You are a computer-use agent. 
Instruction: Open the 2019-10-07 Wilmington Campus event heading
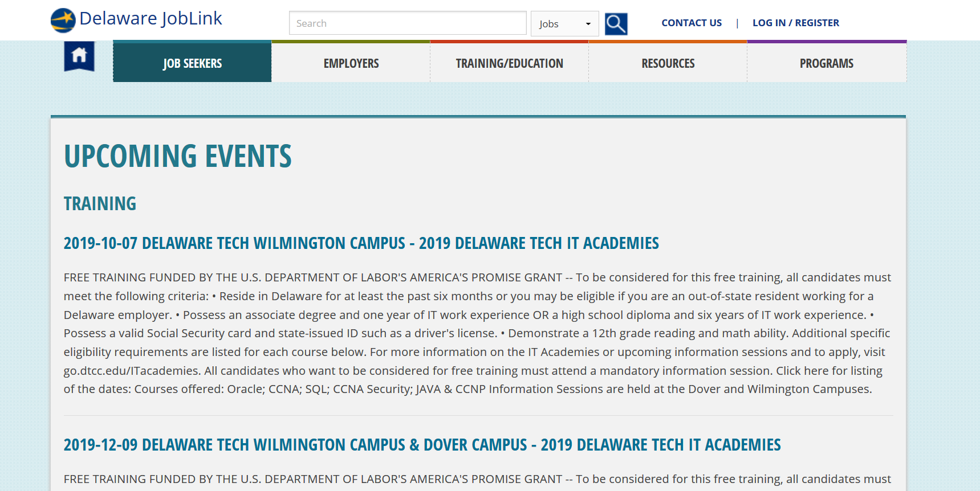361,243
